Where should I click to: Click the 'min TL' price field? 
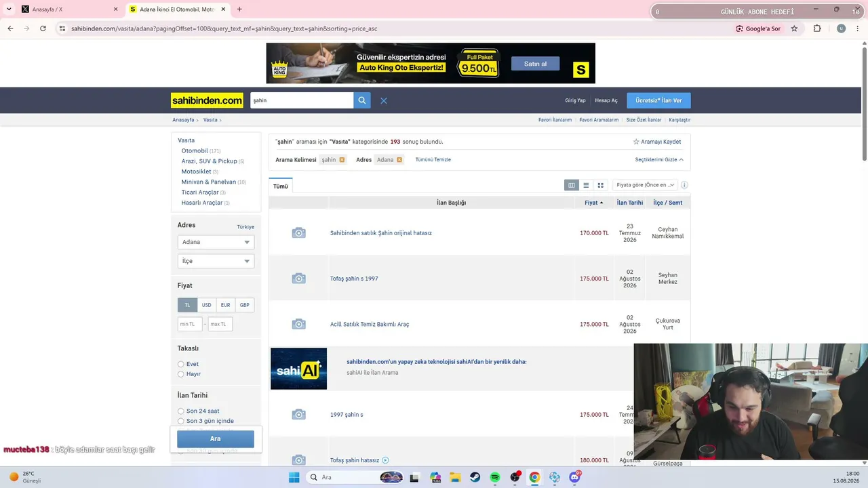point(190,324)
